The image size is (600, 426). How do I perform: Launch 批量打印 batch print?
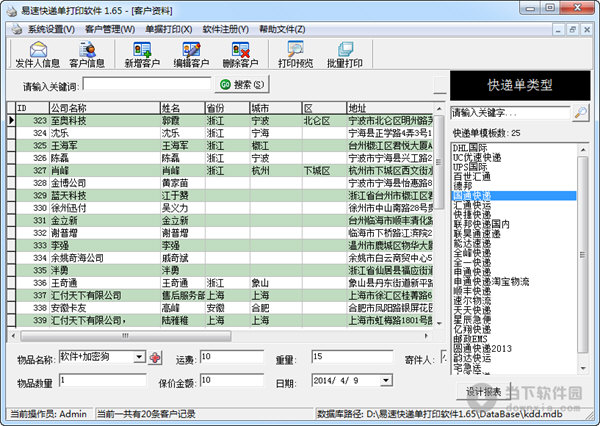coord(343,53)
